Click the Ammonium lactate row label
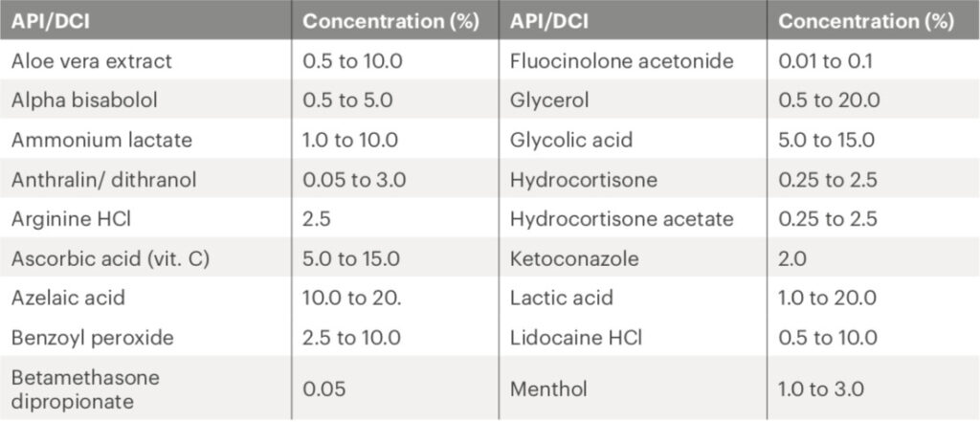Image resolution: width=980 pixels, height=422 pixels. click(101, 140)
